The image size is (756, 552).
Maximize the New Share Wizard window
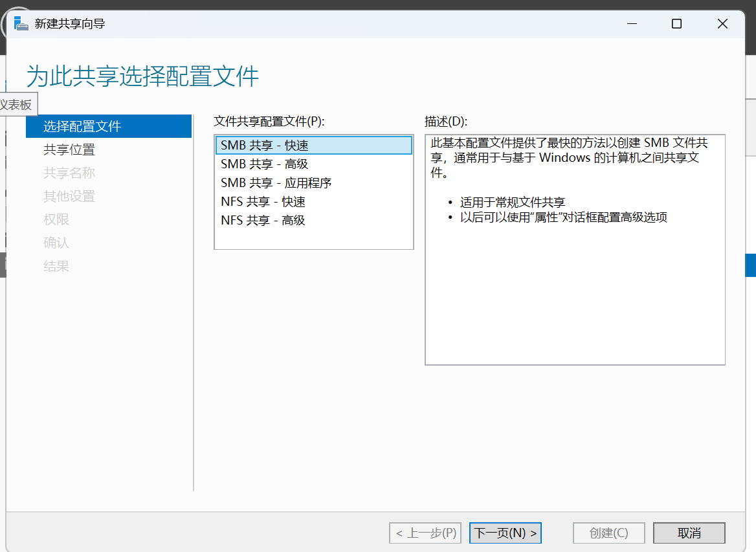(x=676, y=24)
